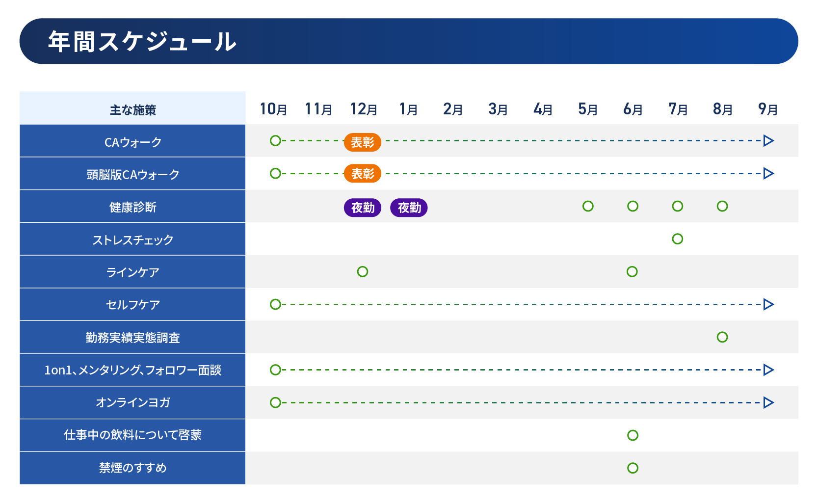Click the ストレスチェック circle marker in 7月
This screenshot has width=818, height=504.
click(x=678, y=239)
